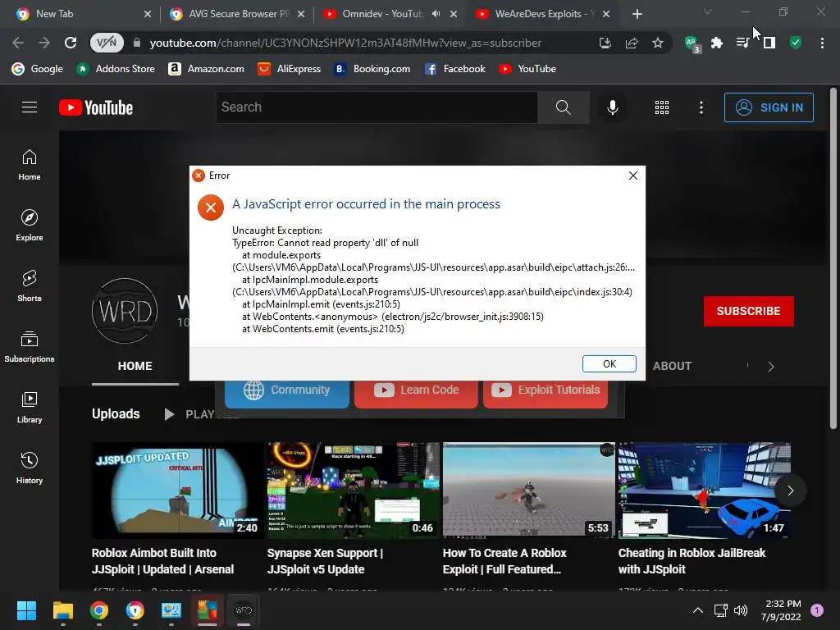Click the WRD channel avatar
Screen dimensions: 840x630
click(x=125, y=311)
